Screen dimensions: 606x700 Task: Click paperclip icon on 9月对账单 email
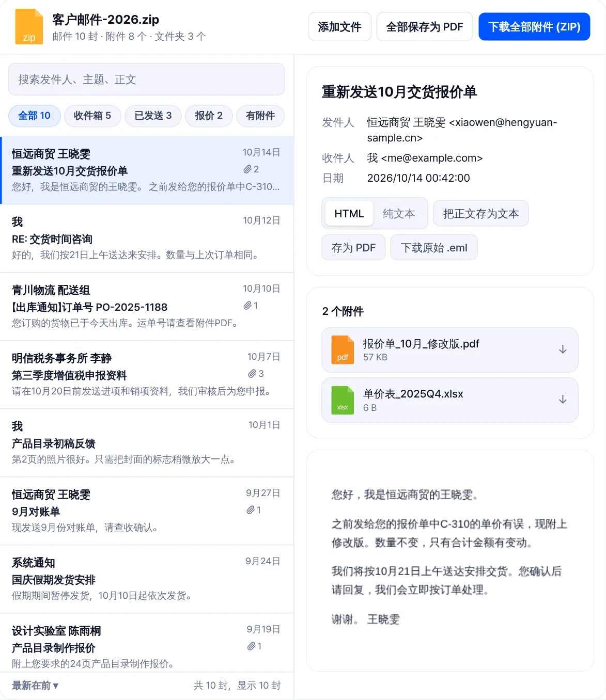click(251, 510)
